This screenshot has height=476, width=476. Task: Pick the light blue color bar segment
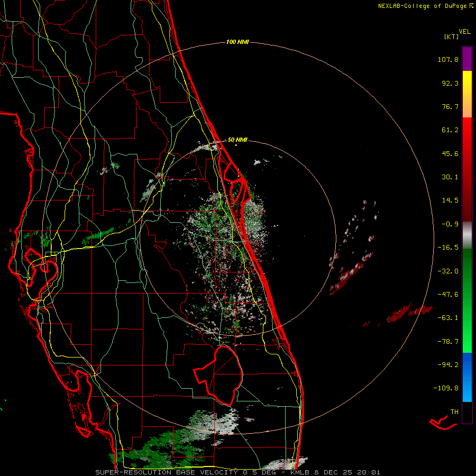click(467, 391)
